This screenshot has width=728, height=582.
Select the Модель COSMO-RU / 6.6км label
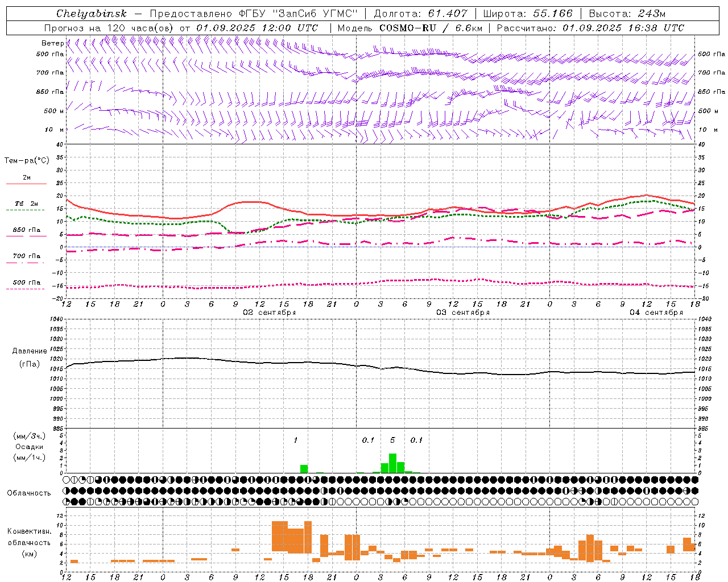[409, 28]
